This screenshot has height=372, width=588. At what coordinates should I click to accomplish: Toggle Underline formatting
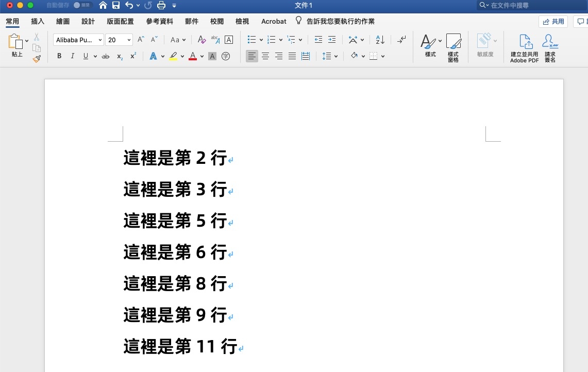pos(86,56)
